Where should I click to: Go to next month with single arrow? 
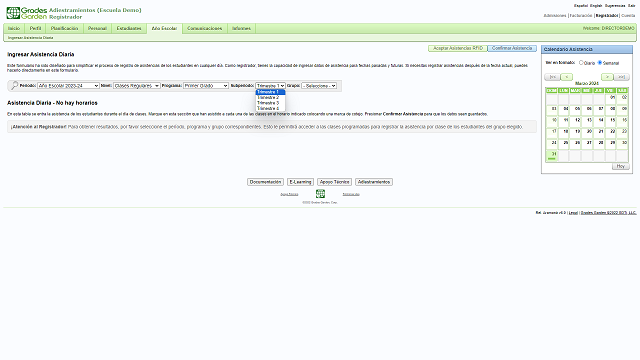[607, 77]
